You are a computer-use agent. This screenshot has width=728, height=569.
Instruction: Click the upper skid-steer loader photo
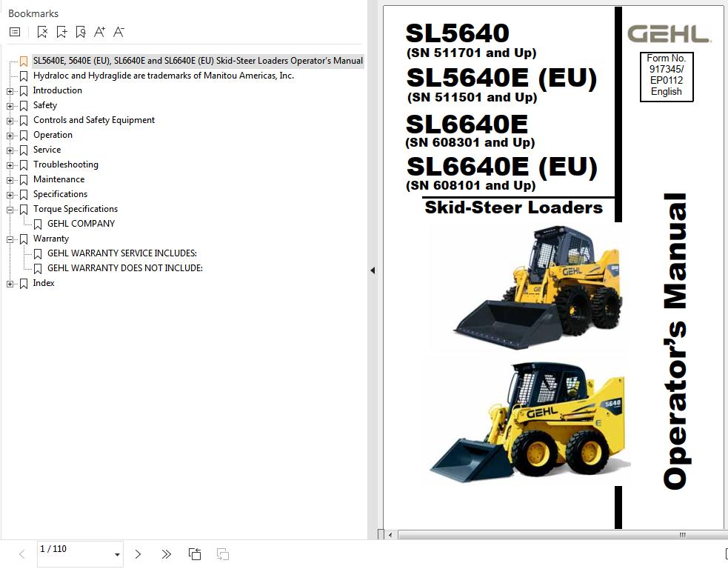tap(538, 287)
